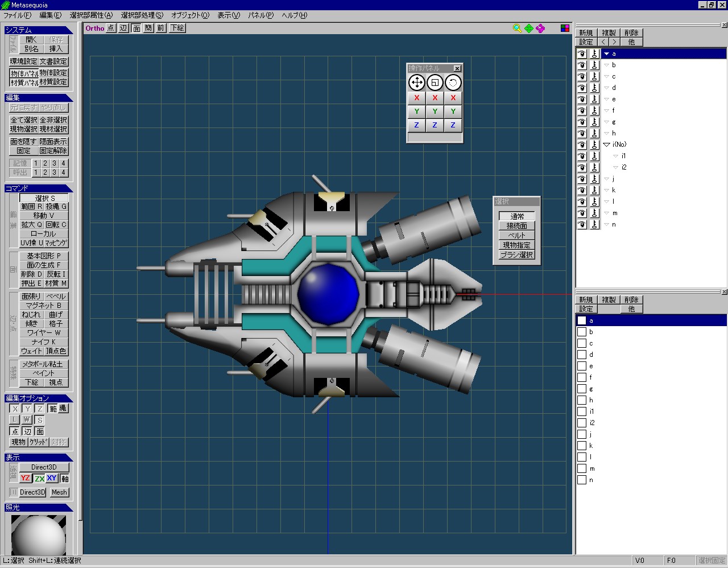Select the move handle in 操作パネル
This screenshot has width=728, height=568.
(x=416, y=83)
